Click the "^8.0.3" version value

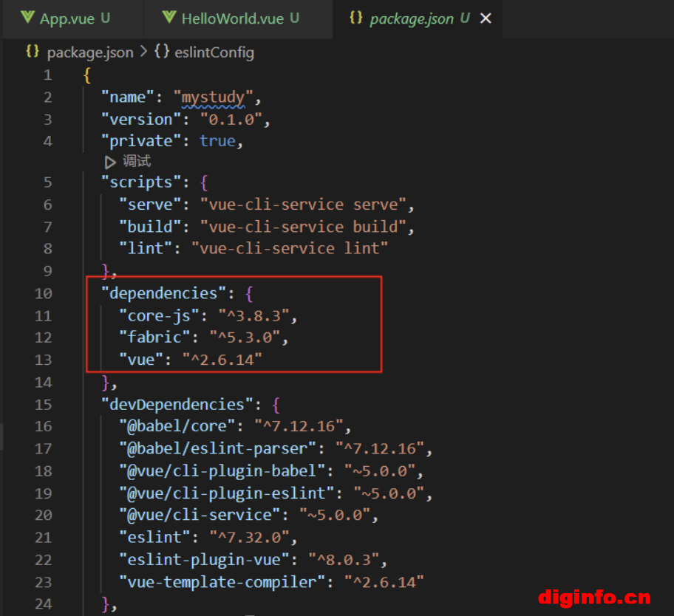click(344, 559)
